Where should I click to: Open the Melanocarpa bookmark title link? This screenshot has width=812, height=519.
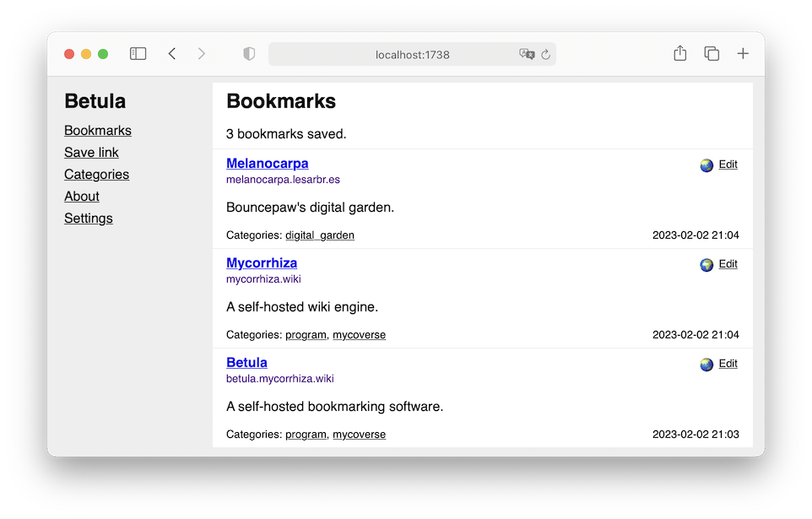pos(267,164)
